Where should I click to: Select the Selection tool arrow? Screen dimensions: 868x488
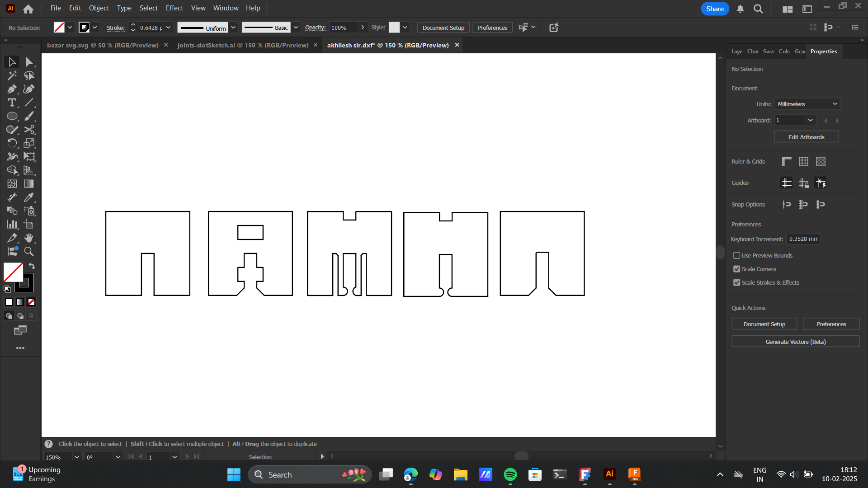12,62
